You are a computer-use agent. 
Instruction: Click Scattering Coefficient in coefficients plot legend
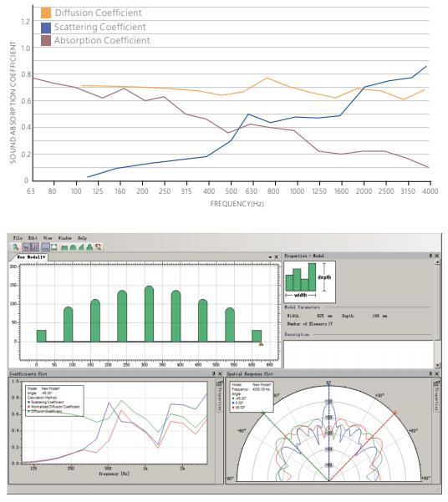pos(48,402)
